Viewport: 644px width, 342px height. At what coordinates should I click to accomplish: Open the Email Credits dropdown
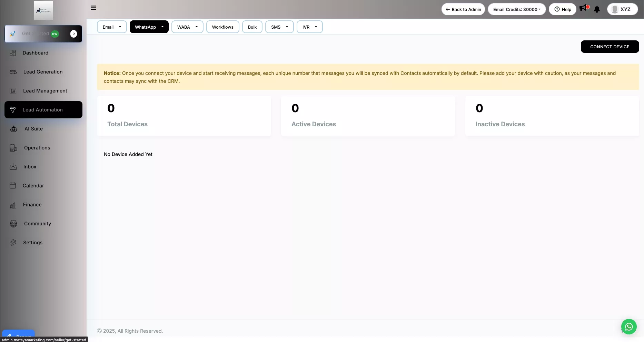(x=516, y=9)
